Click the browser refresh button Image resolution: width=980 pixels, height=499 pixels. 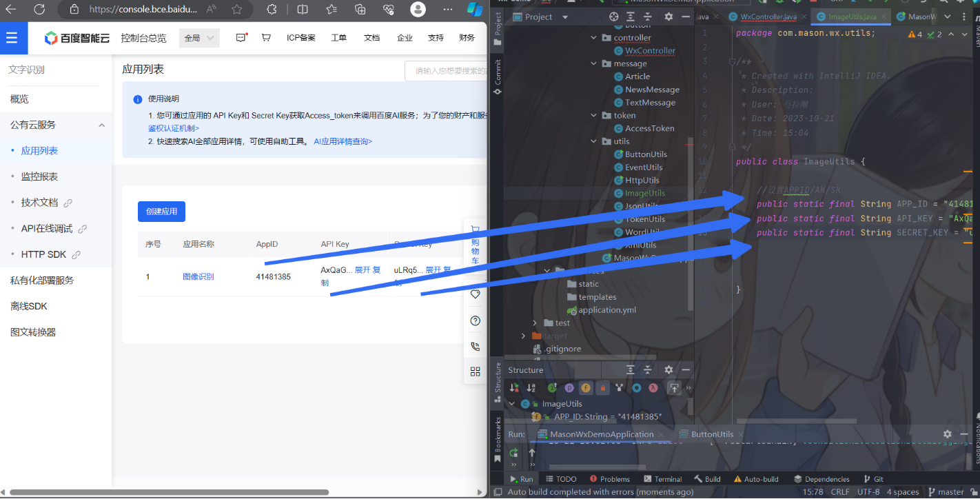[39, 10]
